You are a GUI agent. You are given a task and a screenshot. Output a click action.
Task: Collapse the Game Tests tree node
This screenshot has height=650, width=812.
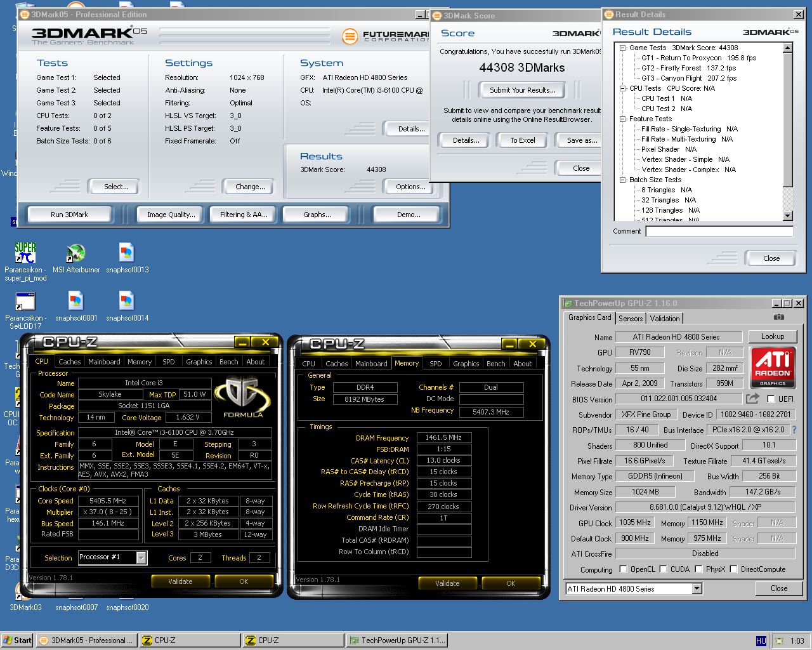click(623, 48)
